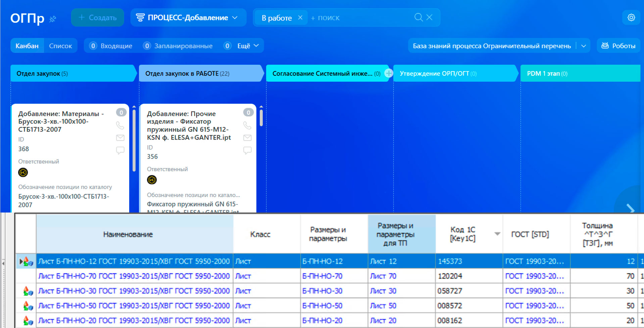Viewport: 644px width, 328px height.
Task: Select the Канбан view tab
Action: [27, 46]
